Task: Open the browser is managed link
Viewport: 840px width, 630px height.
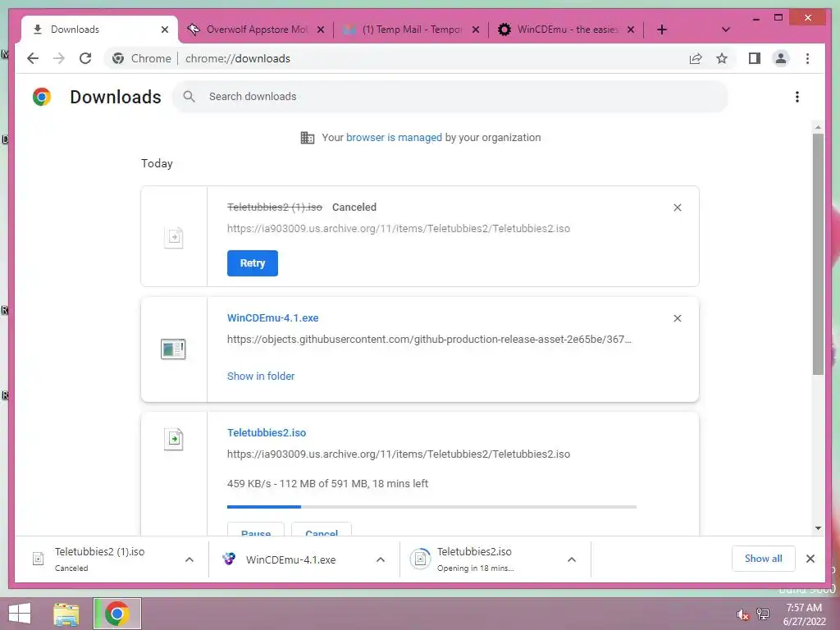Action: (x=394, y=138)
